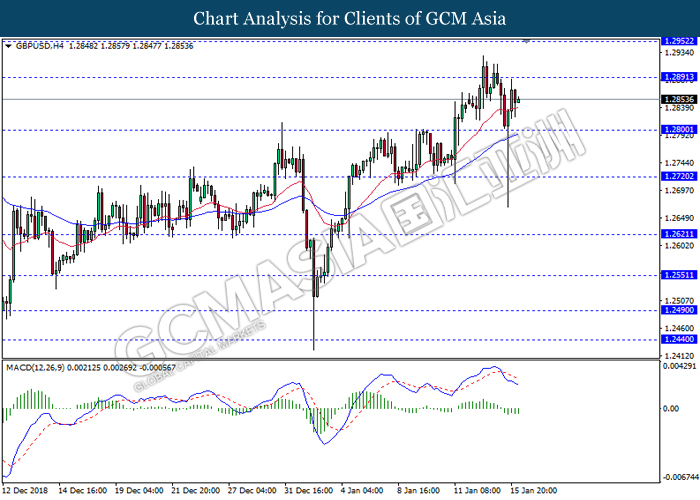The image size is (700, 500).
Task: Click the 1.24600 price axis value
Action: point(679,328)
